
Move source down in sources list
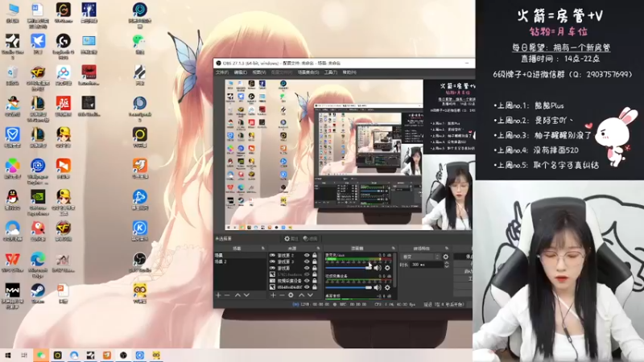tap(310, 295)
